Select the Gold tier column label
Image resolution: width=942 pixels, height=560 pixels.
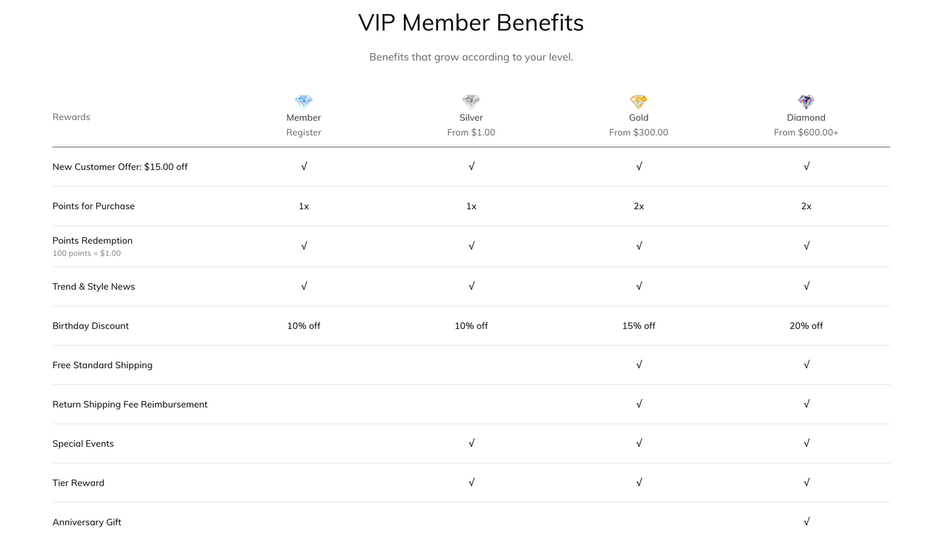click(x=639, y=118)
